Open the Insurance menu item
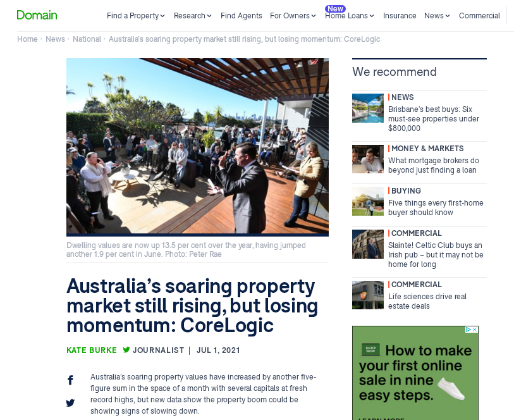This screenshot has width=514, height=420. coord(400,16)
